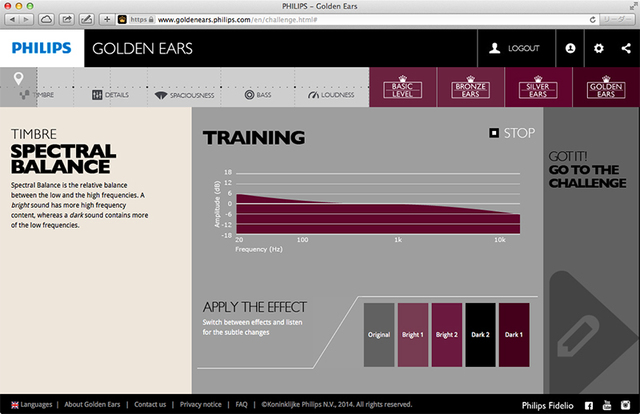Click the UK flag language icon

point(15,405)
